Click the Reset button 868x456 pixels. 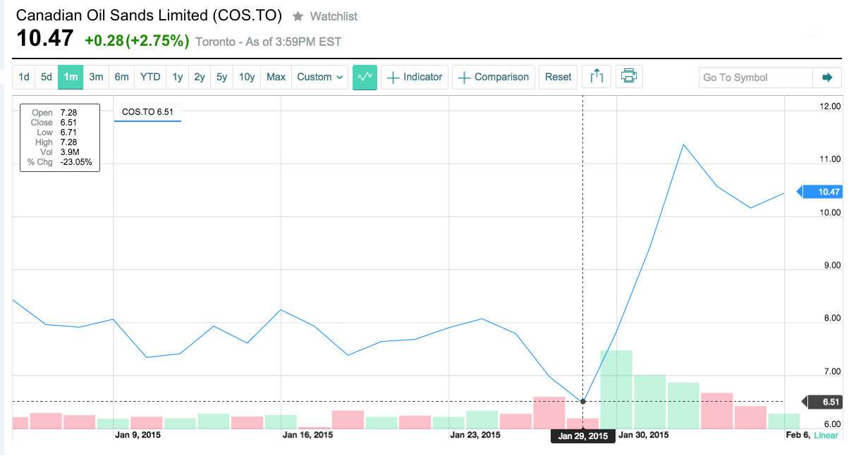[x=558, y=77]
